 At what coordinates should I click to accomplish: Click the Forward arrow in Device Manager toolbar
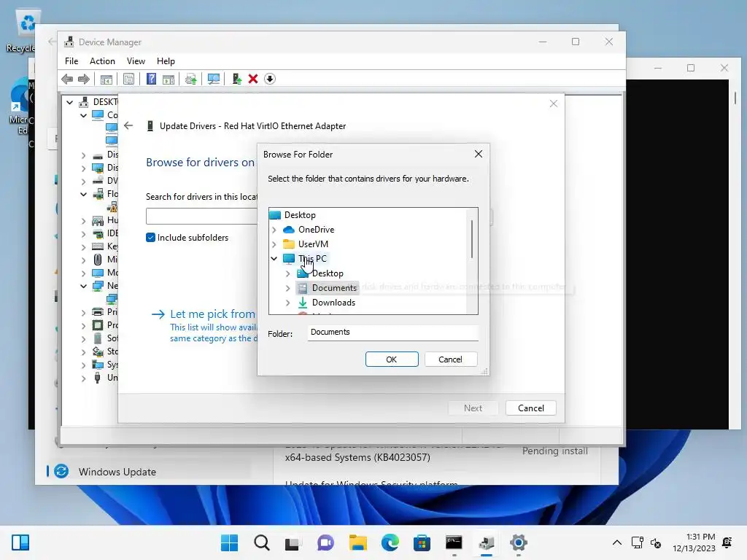(84, 79)
